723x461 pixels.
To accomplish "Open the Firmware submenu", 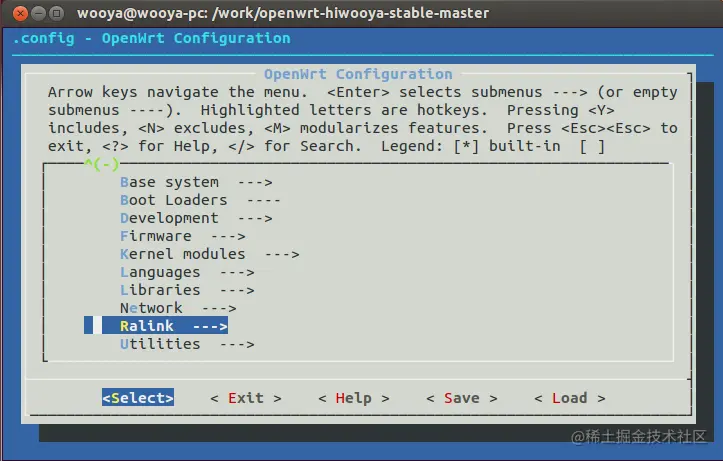I will click(183, 236).
